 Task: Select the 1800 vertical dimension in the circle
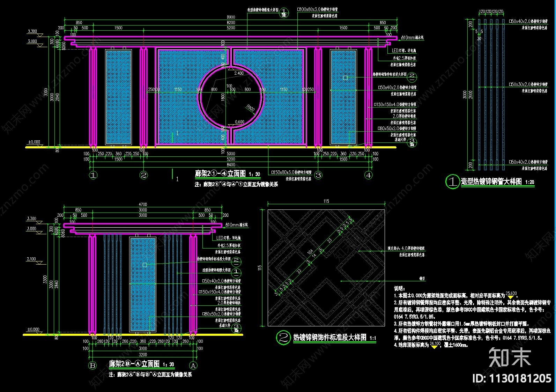pos(223,97)
